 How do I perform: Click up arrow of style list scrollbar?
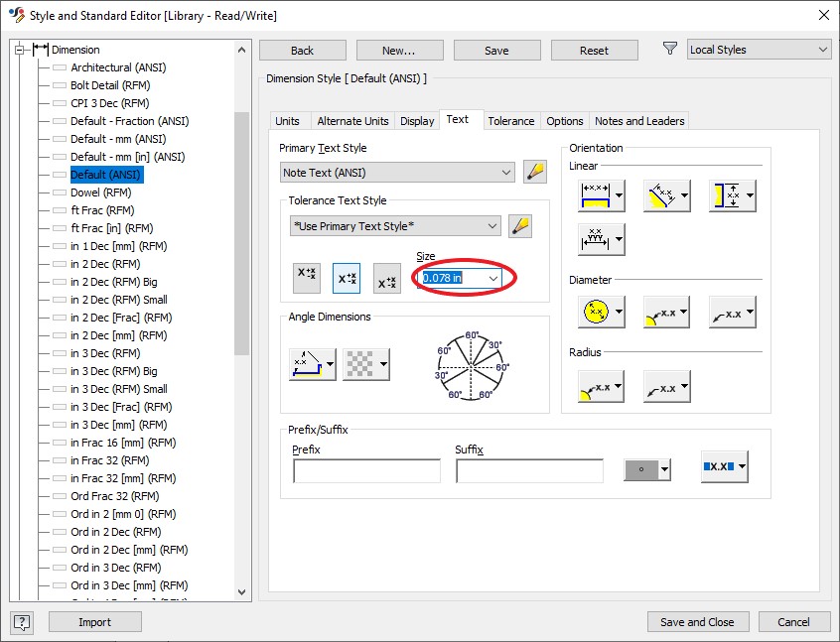[x=241, y=50]
